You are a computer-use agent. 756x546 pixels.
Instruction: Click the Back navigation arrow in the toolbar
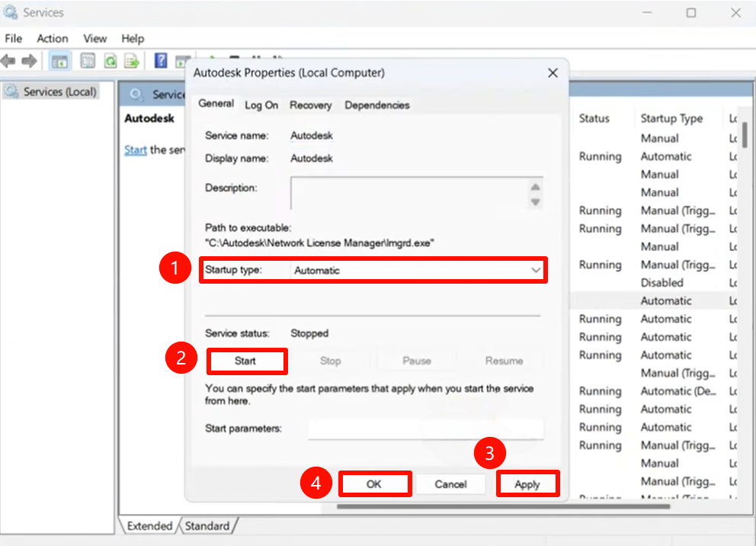(x=8, y=61)
